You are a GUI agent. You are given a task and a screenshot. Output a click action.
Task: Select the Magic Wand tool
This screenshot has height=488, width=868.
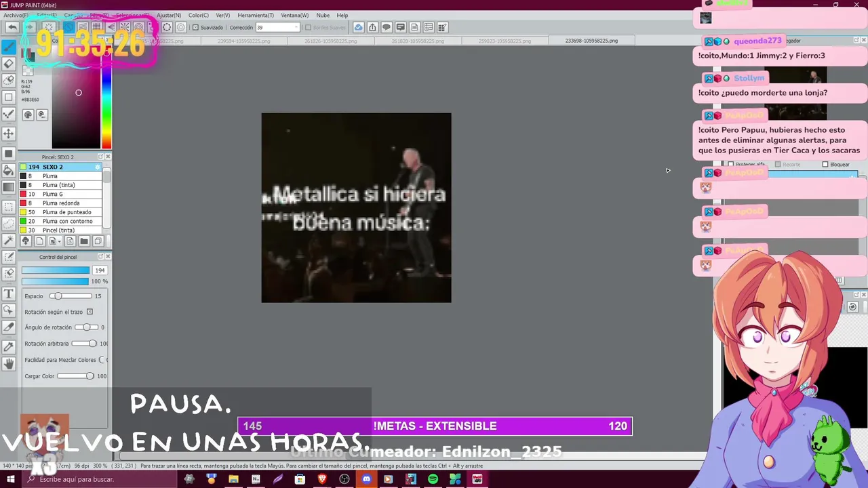[8, 240]
